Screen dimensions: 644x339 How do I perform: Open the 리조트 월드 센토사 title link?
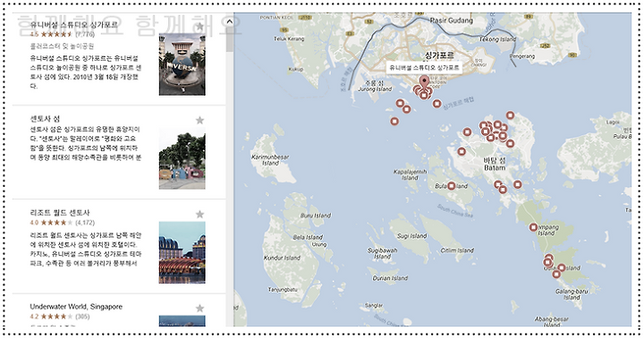coord(60,213)
